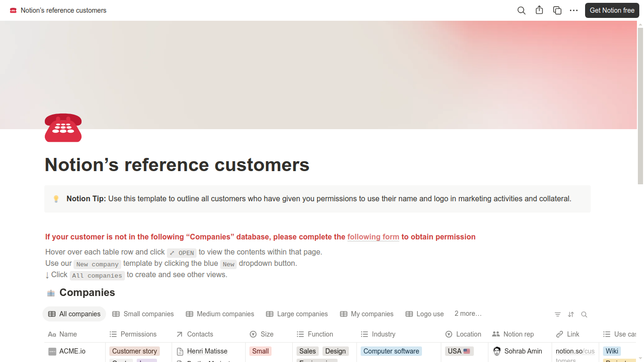644x362 pixels.
Task: Click the page breadcrumb title
Action: point(64,10)
